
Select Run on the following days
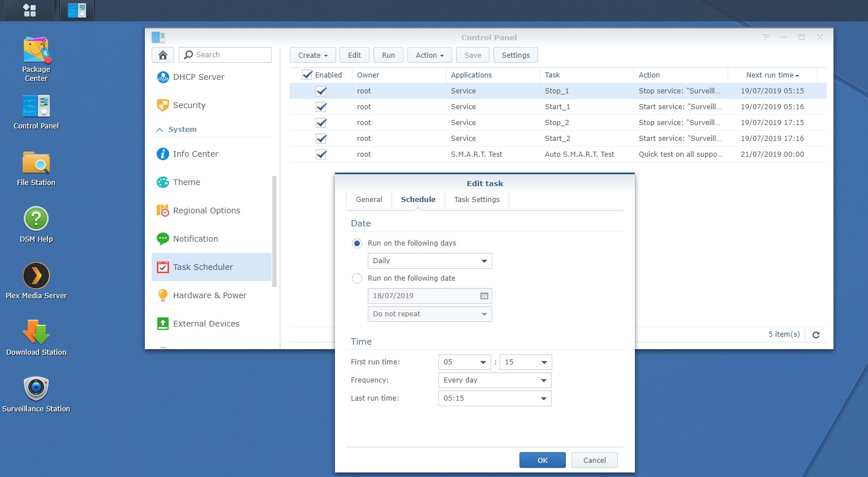click(x=357, y=243)
